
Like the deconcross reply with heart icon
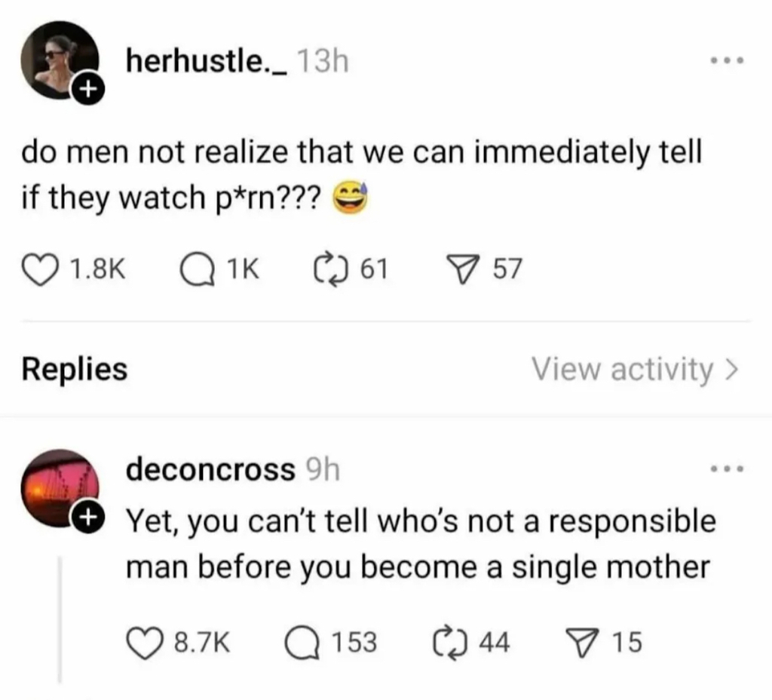(145, 643)
